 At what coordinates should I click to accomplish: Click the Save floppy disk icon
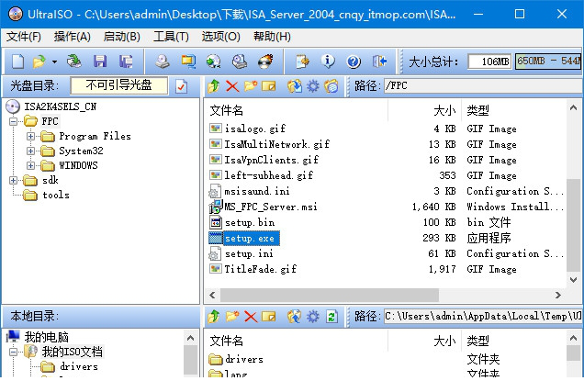(x=100, y=62)
